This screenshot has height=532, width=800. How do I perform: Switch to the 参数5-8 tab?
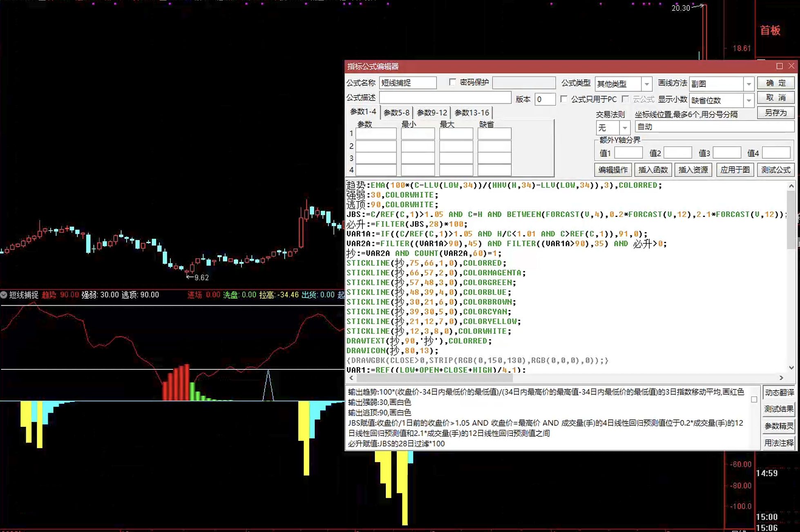coord(396,112)
